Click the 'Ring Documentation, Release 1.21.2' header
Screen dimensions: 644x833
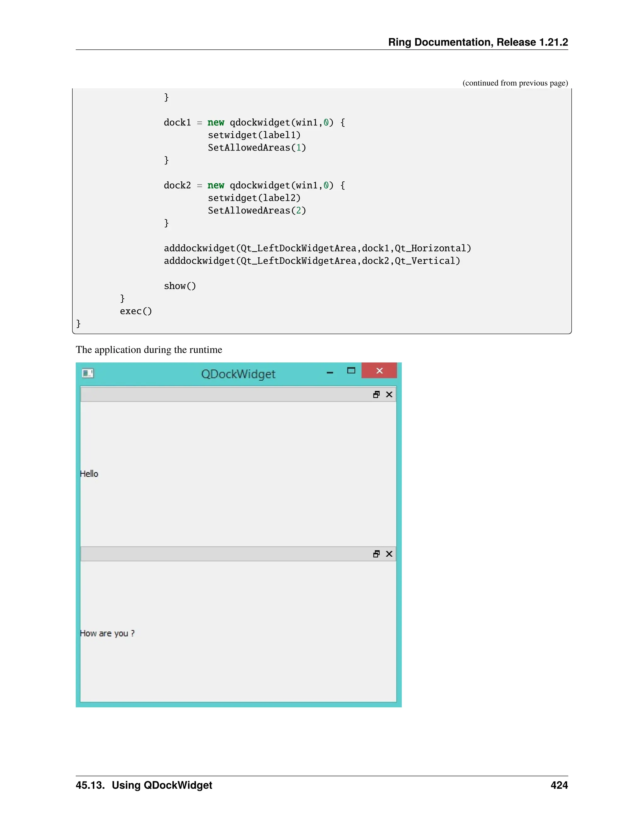(478, 42)
